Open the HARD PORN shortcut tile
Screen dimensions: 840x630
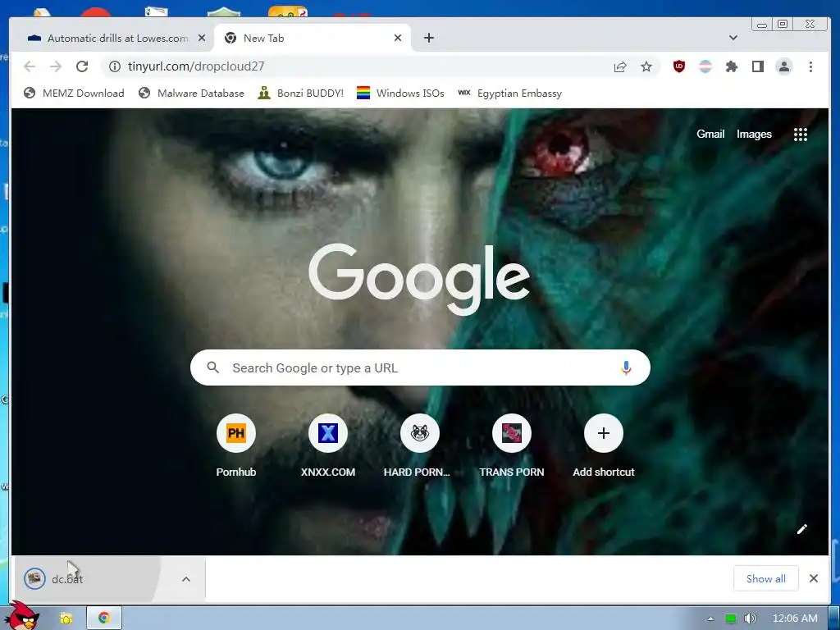point(419,445)
